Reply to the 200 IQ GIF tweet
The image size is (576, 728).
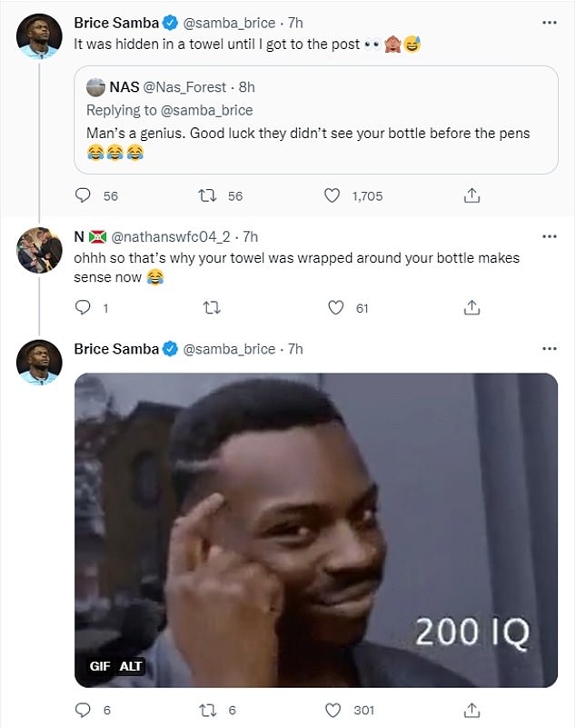[x=83, y=710]
